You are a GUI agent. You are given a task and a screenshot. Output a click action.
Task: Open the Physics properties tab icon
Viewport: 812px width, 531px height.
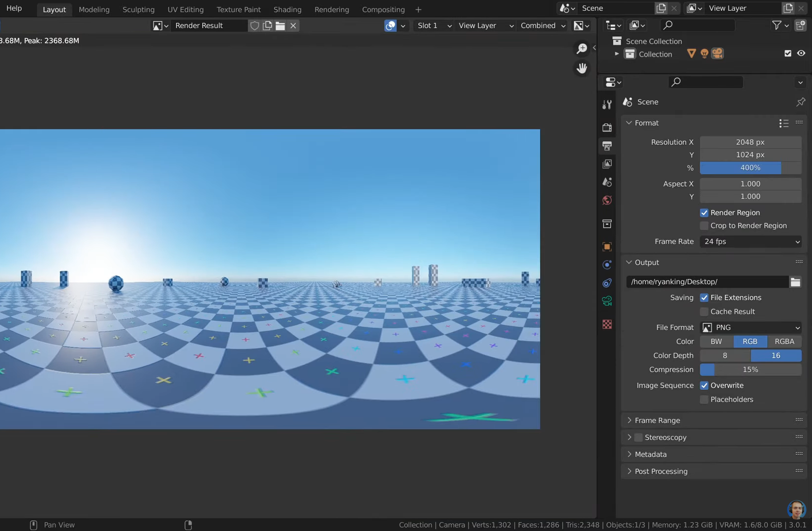pyautogui.click(x=607, y=265)
